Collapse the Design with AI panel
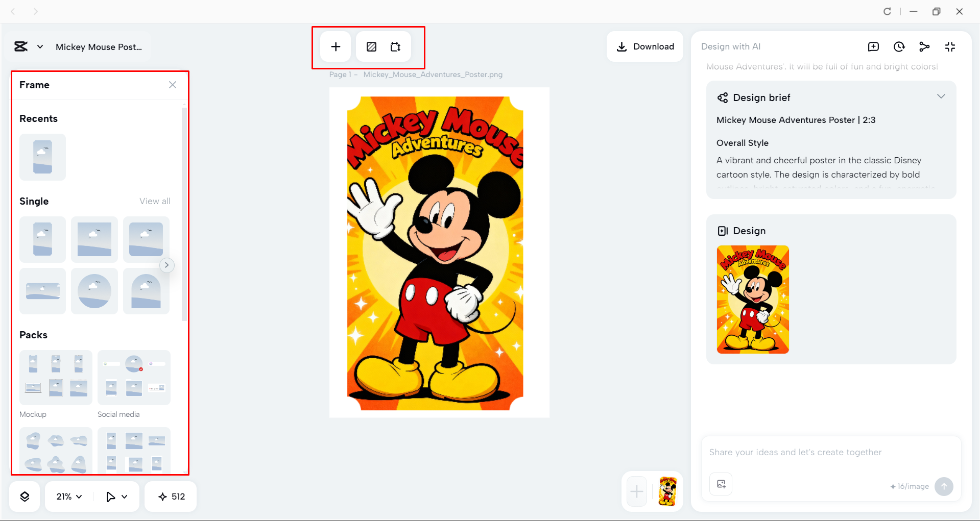 [x=950, y=47]
